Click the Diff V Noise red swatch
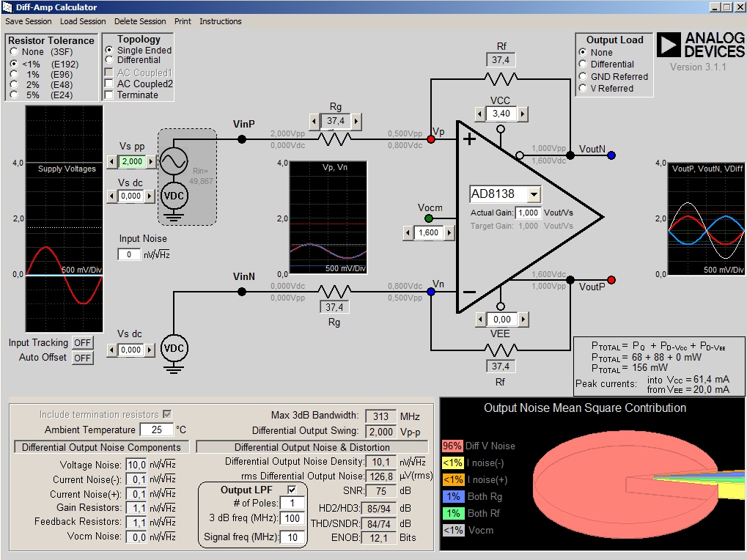 (x=452, y=446)
